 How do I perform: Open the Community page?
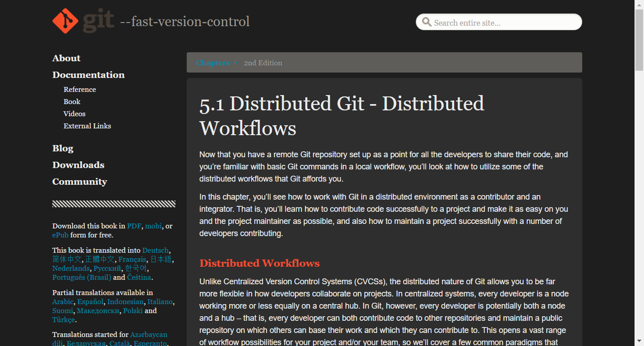80,182
